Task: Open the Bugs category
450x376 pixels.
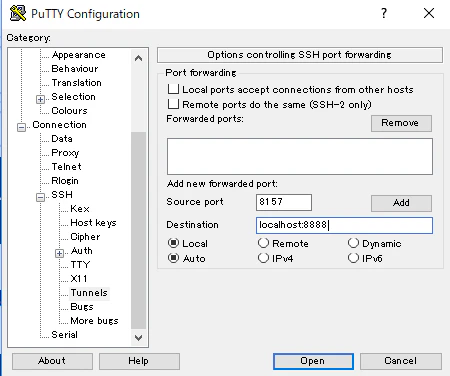Action: pos(82,307)
